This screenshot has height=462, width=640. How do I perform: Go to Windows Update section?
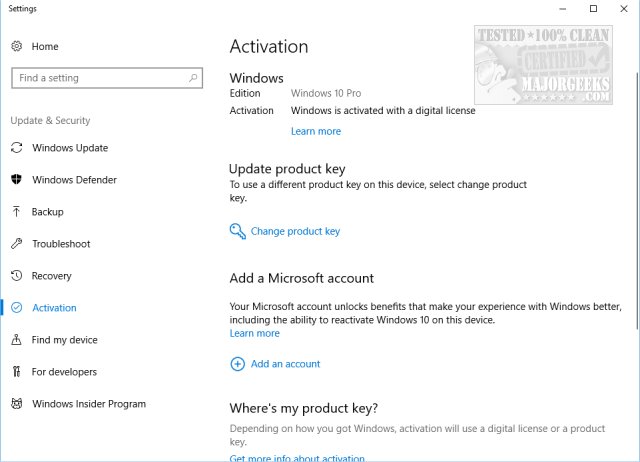(x=70, y=148)
